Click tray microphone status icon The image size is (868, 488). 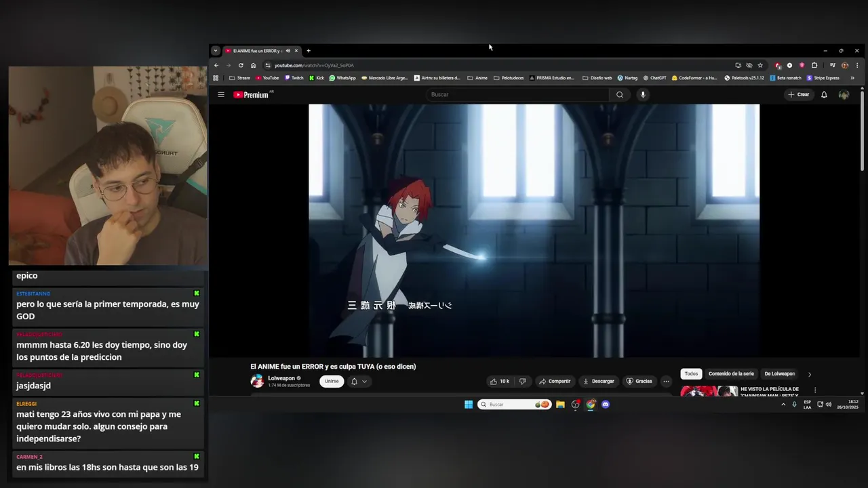point(794,405)
